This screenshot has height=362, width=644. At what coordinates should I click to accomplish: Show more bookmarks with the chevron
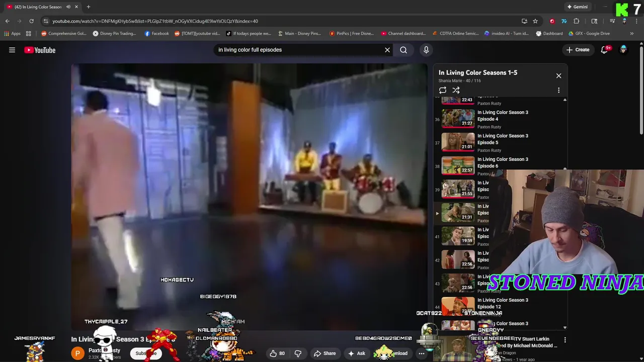(632, 34)
